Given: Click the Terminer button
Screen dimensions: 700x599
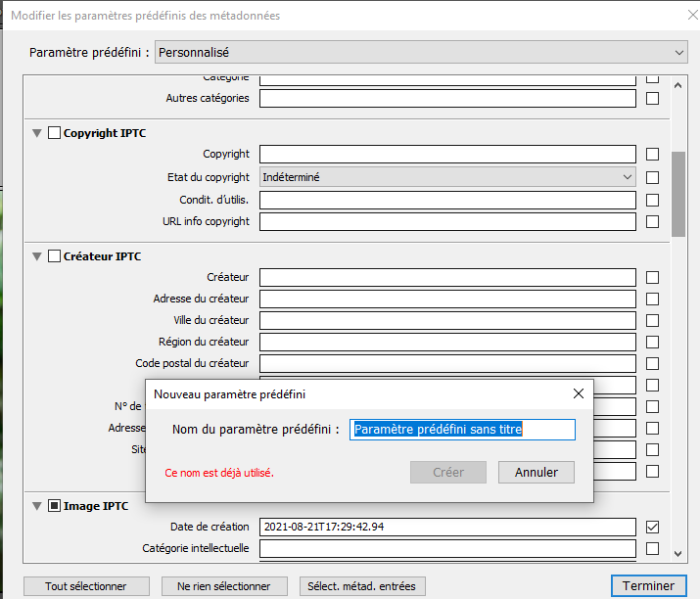Looking at the screenshot, I should click(648, 586).
